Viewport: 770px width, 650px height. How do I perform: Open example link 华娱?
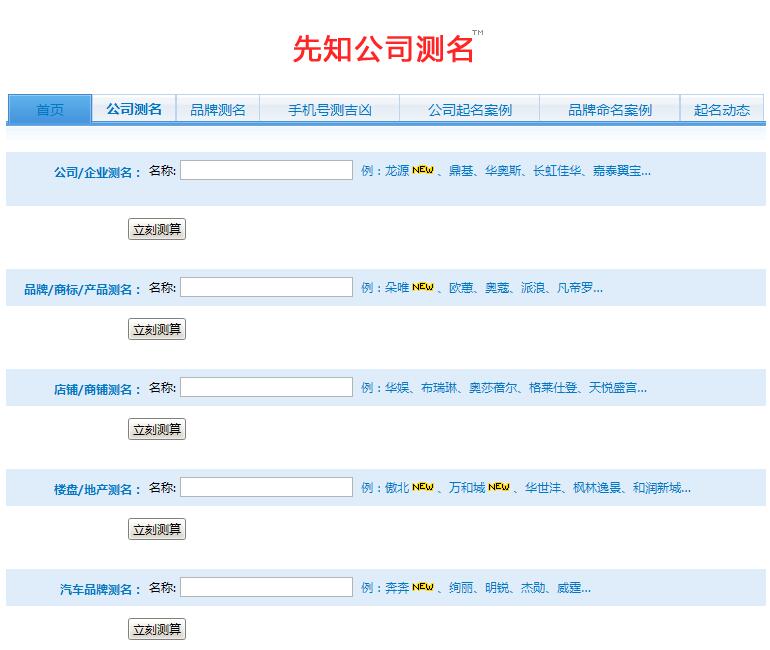coord(397,387)
